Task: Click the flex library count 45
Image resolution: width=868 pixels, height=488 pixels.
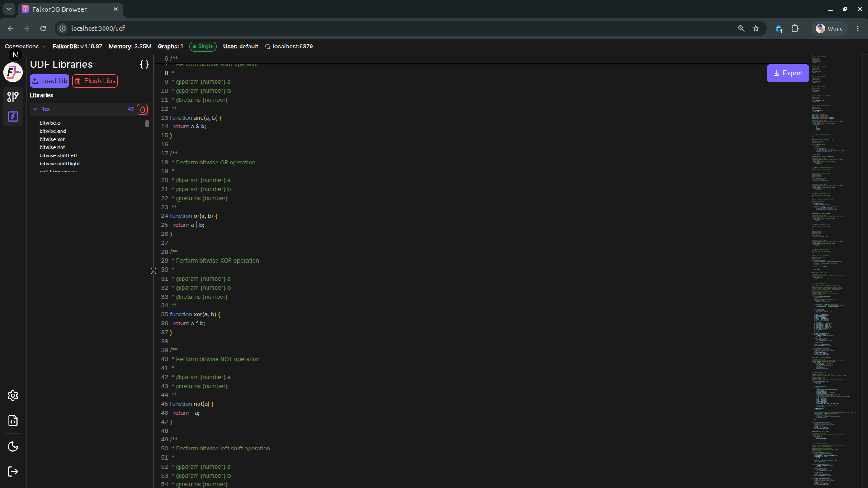Action: pyautogui.click(x=131, y=109)
